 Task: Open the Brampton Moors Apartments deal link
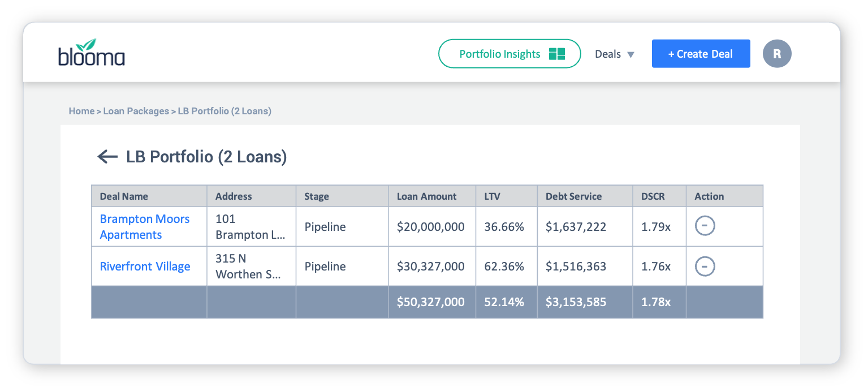[145, 226]
